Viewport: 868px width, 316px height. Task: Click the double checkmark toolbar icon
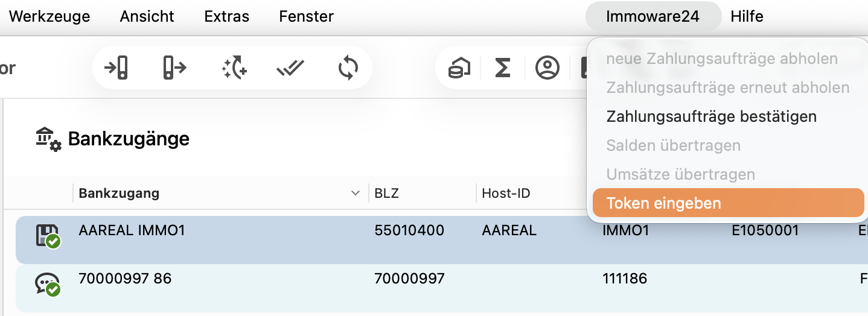tap(290, 69)
